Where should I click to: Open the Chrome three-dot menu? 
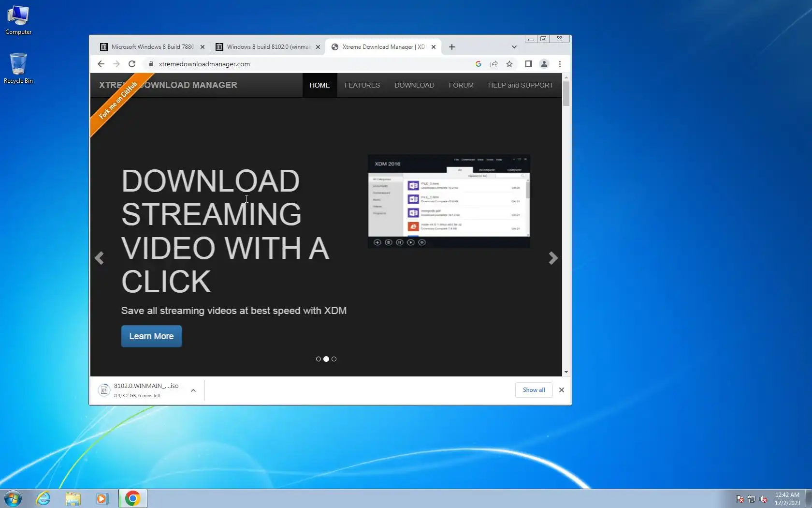(x=560, y=64)
